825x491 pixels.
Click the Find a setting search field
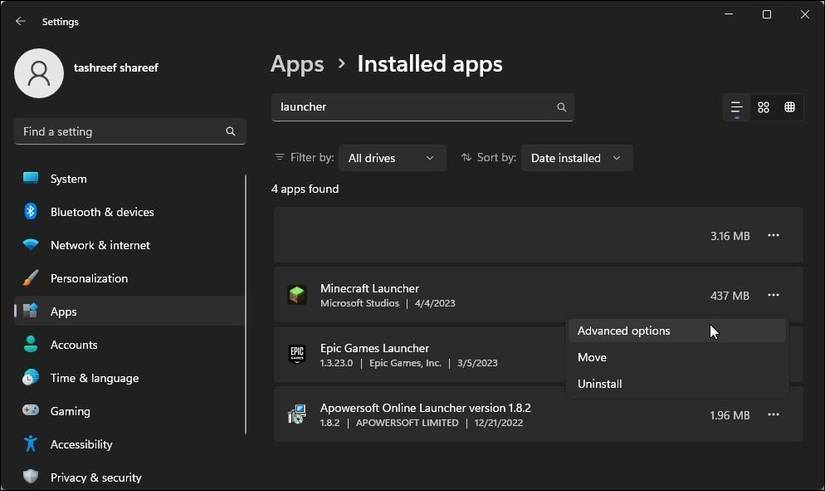tap(130, 132)
